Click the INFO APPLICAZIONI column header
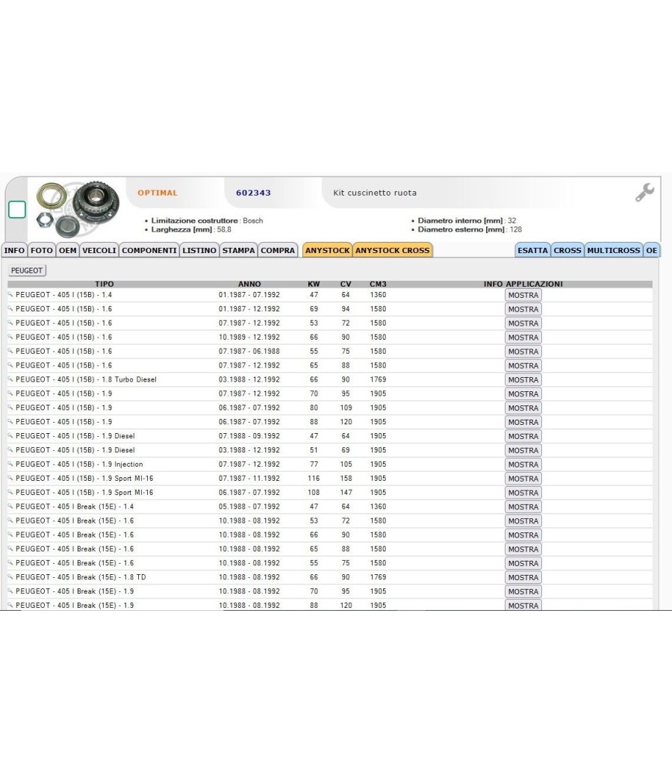The height and width of the screenshot is (784, 672). (523, 284)
